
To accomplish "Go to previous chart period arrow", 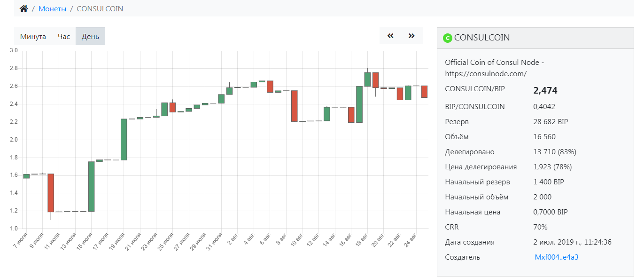I will click(390, 36).
